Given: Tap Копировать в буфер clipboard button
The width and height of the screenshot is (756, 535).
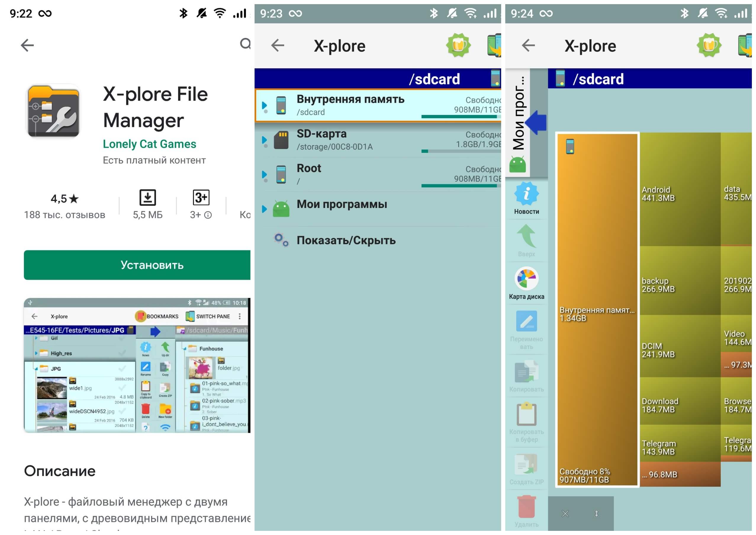Looking at the screenshot, I should point(527,423).
